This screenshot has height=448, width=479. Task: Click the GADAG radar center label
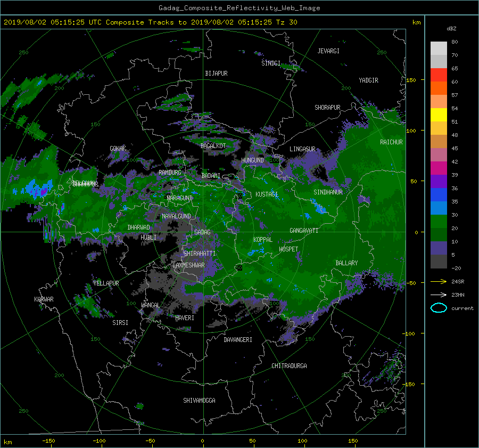202,232
